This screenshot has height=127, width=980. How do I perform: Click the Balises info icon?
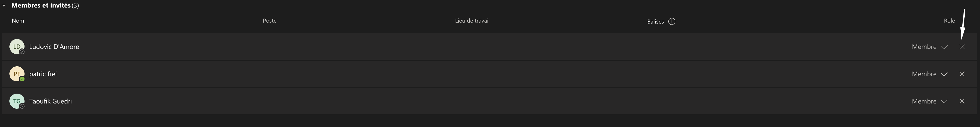672,21
